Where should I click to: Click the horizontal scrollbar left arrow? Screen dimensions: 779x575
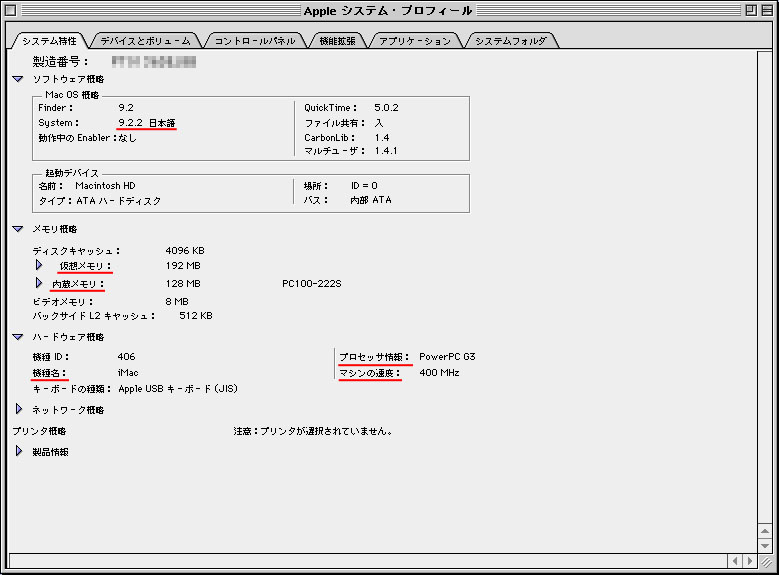735,561
